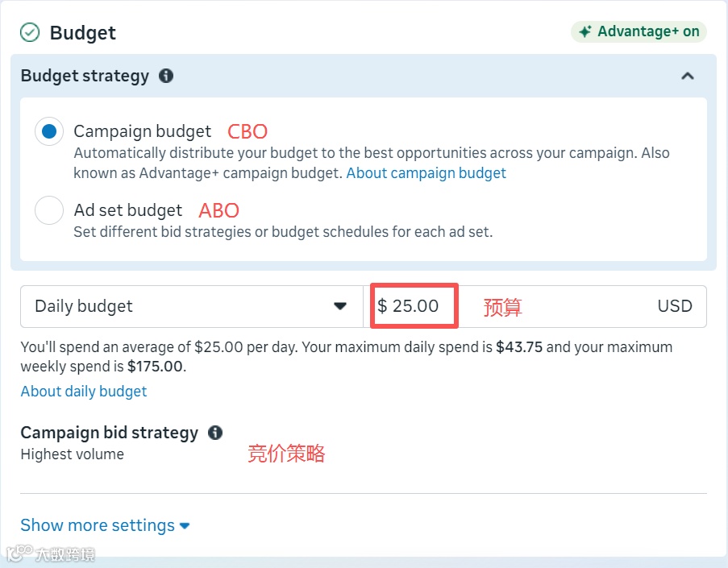Click the Ad set budget option label
Screen dimensions: 728x568
128,210
